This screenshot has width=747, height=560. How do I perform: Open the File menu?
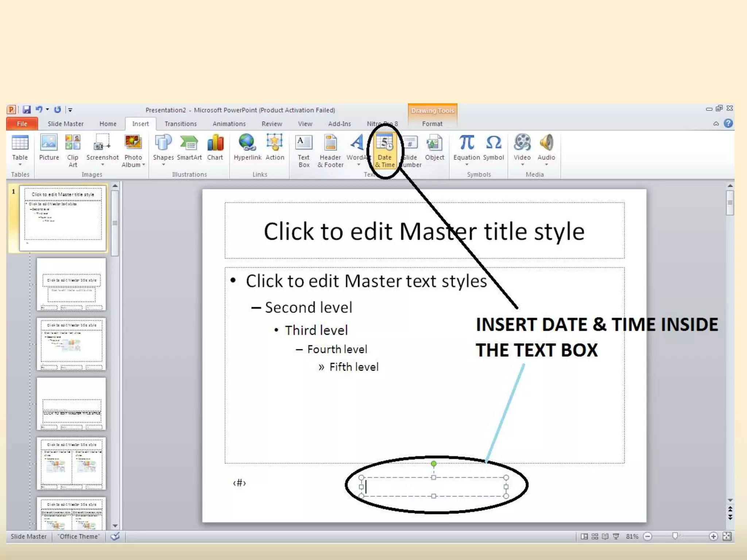coord(22,124)
